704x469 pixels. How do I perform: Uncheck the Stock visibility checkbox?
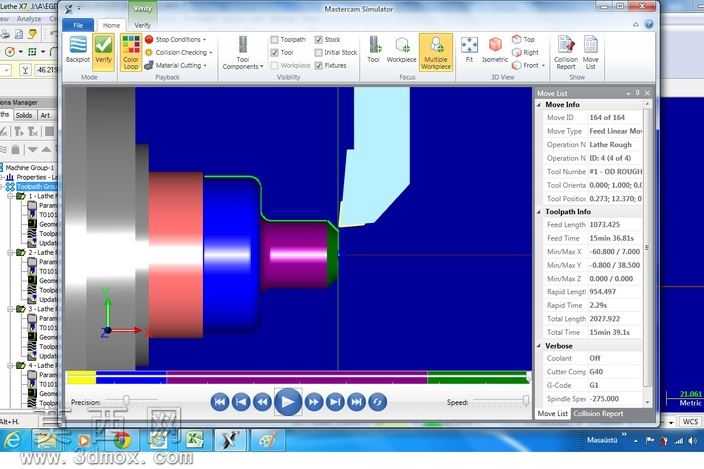[318, 39]
